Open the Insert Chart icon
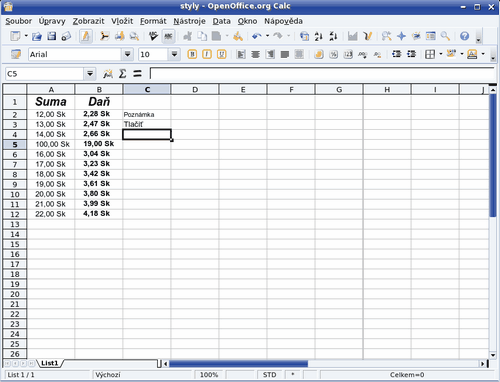 (352, 36)
